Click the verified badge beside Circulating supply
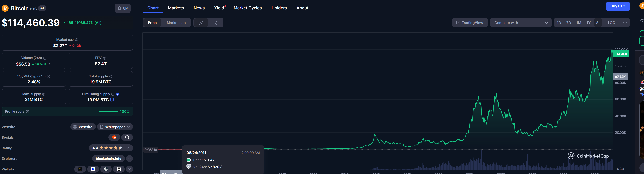The image size is (644, 174). [x=118, y=94]
